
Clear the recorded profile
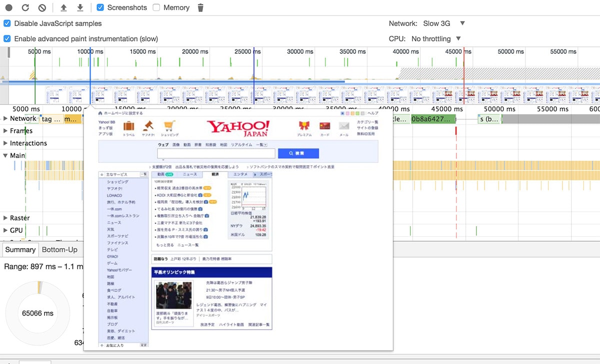[42, 8]
